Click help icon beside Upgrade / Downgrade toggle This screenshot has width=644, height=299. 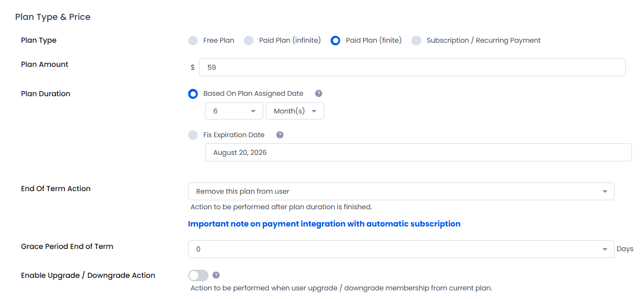pyautogui.click(x=216, y=275)
